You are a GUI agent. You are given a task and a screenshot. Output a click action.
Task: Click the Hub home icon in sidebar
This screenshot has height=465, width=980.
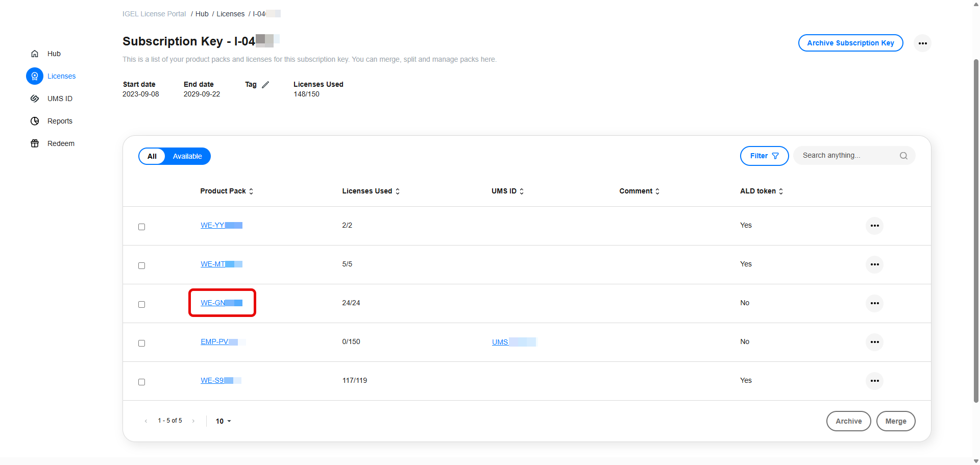point(35,54)
